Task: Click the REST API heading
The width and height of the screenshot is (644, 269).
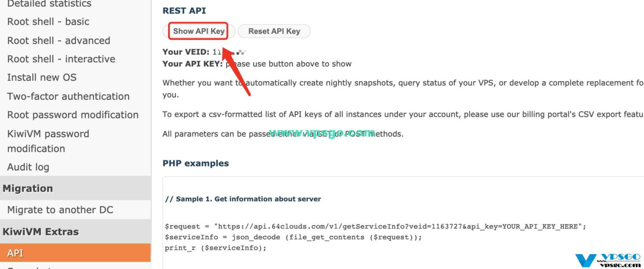Action: point(184,11)
